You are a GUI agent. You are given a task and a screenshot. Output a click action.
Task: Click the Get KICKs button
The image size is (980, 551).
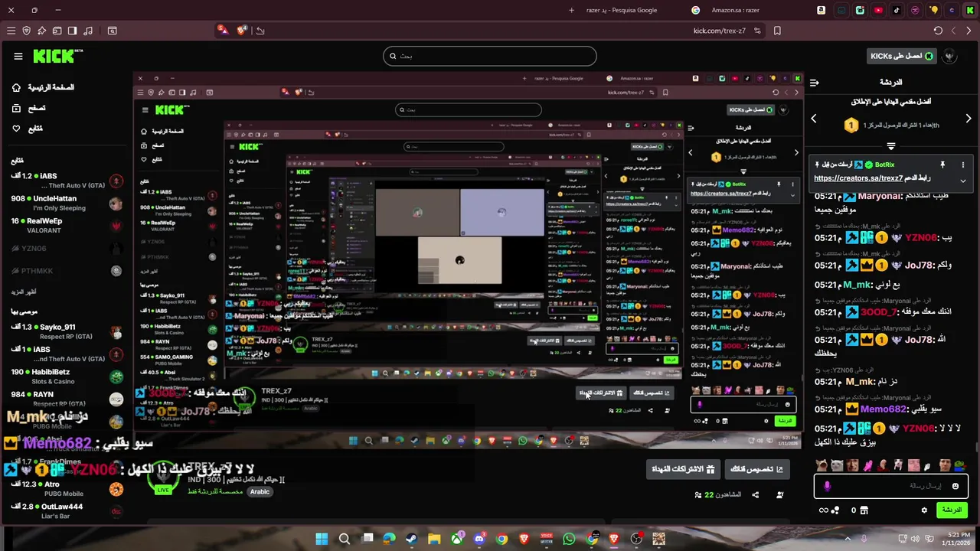[901, 56]
